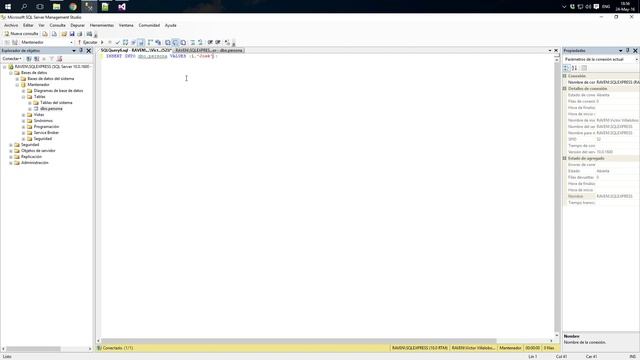Select the Objetos de servidor folder
The height and width of the screenshot is (360, 640).
coord(38,151)
